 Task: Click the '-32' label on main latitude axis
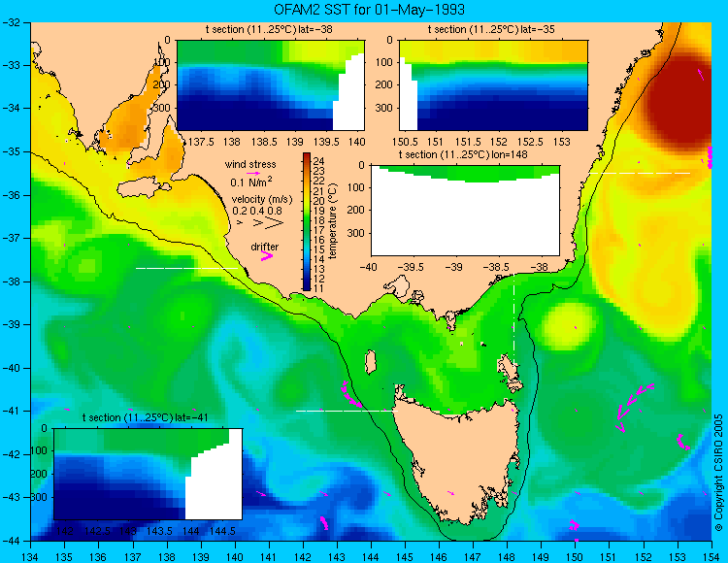pos(11,22)
